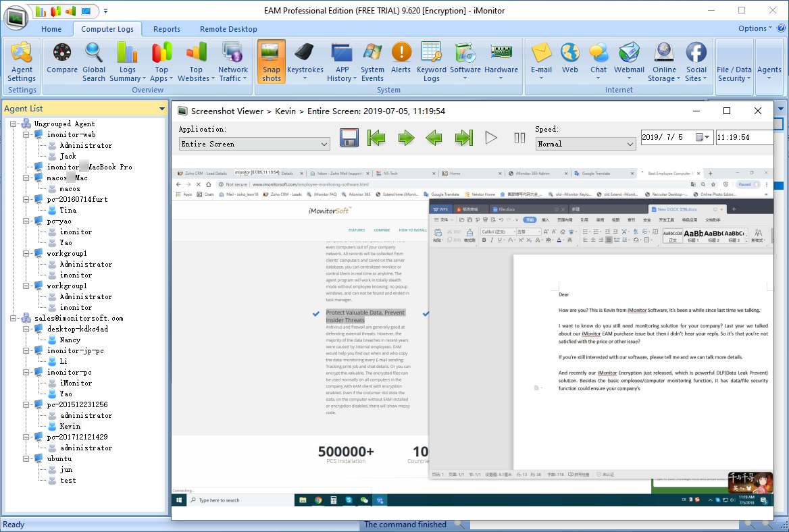Select the Snapshots button
The width and height of the screenshot is (789, 532).
[272, 62]
